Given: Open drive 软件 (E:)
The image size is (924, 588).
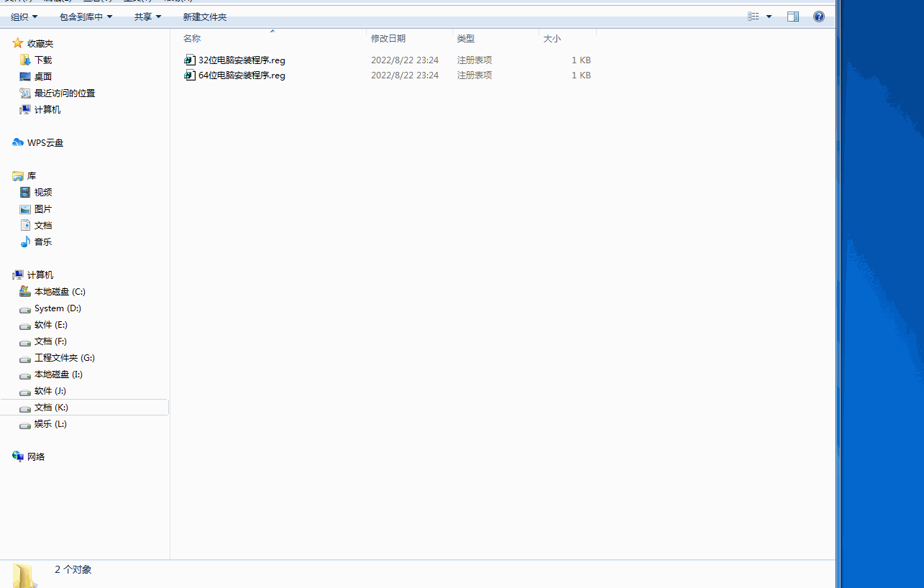Looking at the screenshot, I should 43,324.
